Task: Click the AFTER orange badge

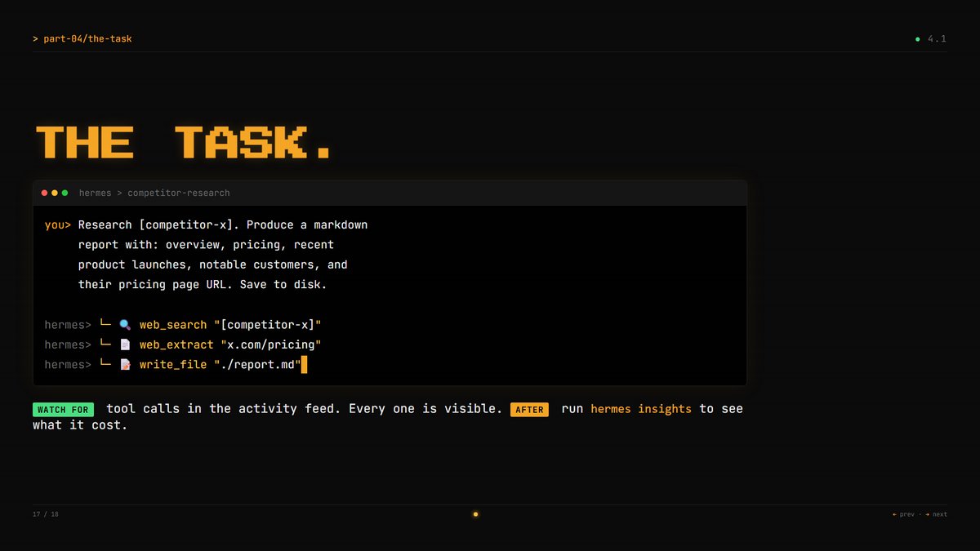Action: click(x=529, y=410)
